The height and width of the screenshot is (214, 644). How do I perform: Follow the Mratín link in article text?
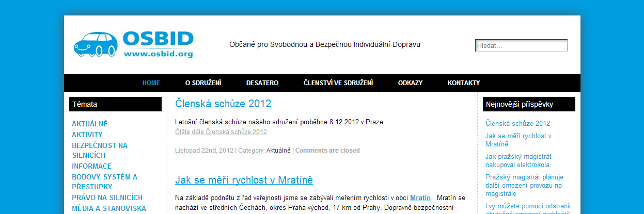click(420, 197)
